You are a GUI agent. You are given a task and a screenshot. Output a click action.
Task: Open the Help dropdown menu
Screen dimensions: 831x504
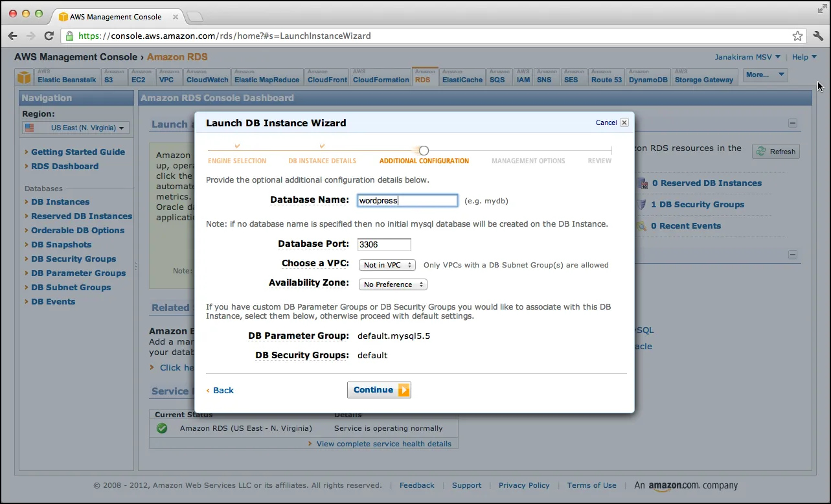tap(804, 57)
